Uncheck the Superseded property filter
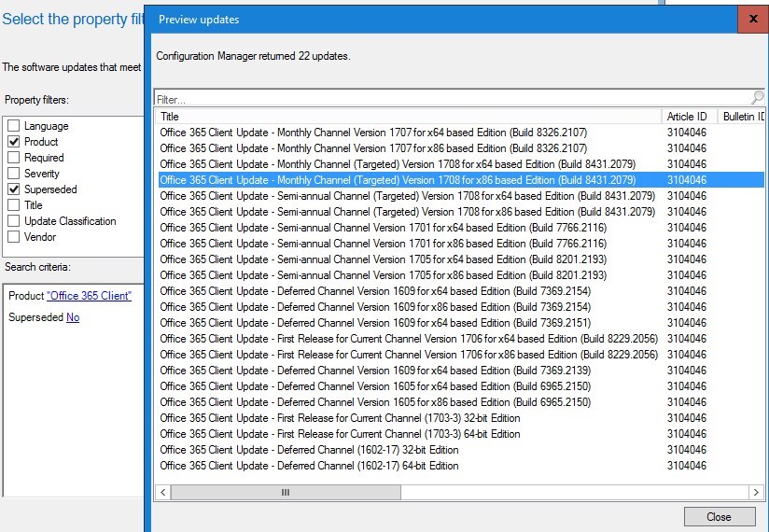 tap(14, 189)
